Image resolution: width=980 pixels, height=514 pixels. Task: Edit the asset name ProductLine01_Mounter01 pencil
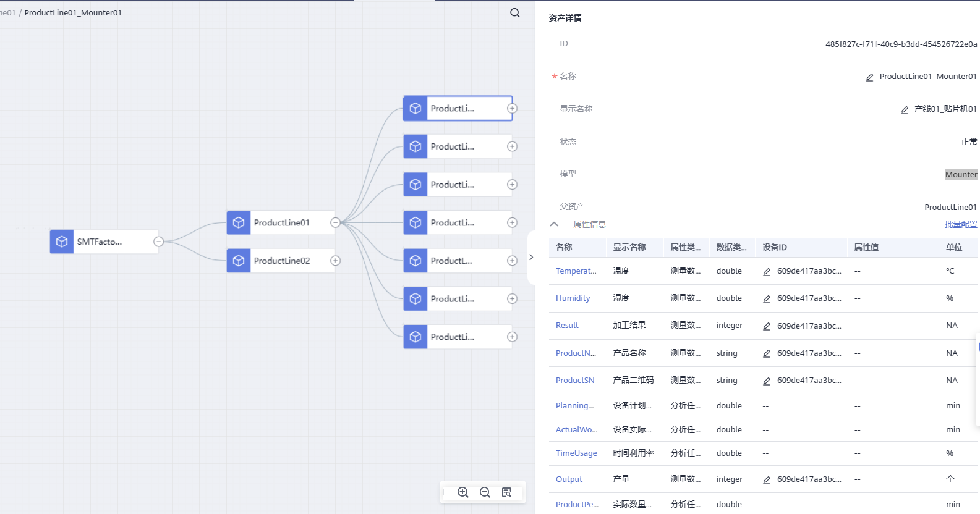click(869, 77)
